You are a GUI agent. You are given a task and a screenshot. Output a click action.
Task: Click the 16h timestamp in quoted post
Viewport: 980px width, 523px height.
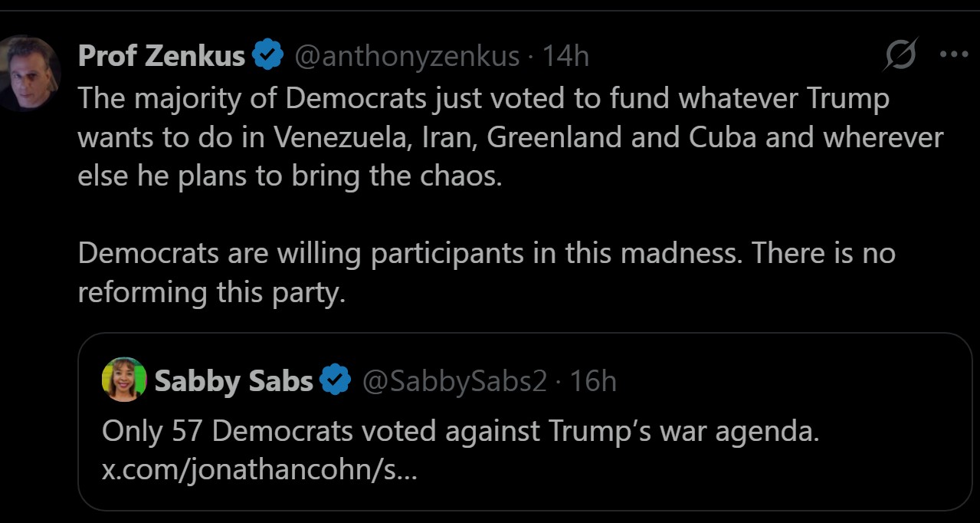pos(593,381)
